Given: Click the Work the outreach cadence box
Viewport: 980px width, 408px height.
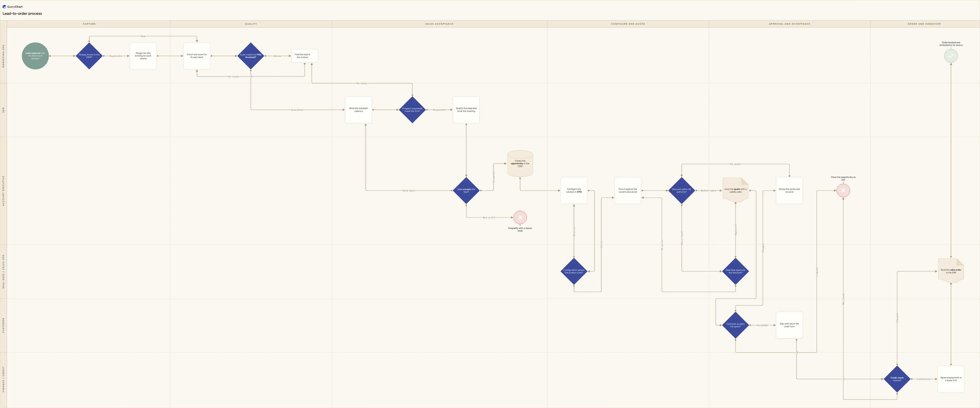Looking at the screenshot, I should pyautogui.click(x=358, y=110).
